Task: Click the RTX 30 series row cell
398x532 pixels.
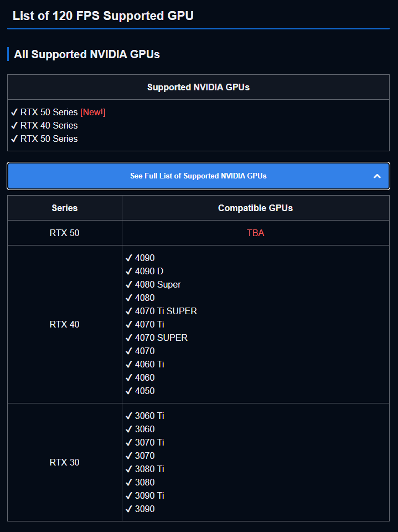Action: [65, 462]
